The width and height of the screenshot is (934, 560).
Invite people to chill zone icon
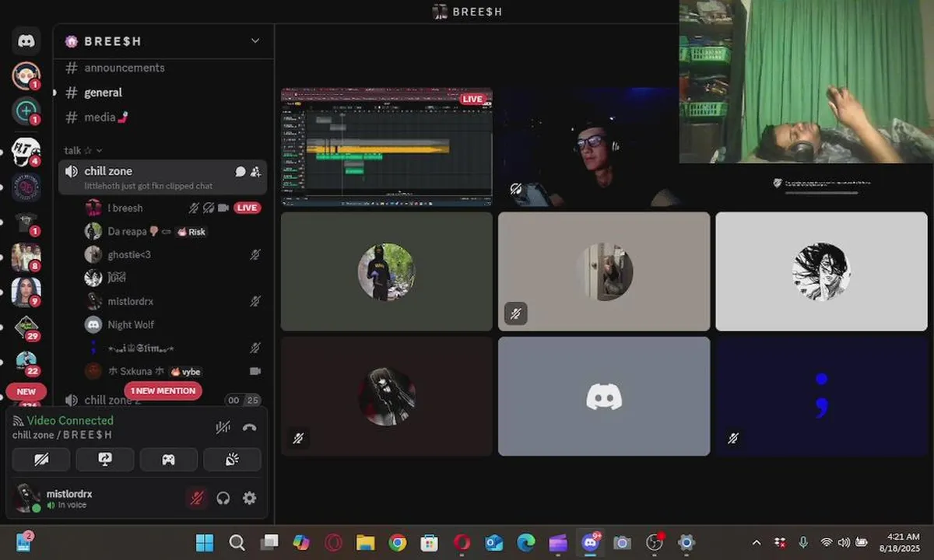(255, 171)
